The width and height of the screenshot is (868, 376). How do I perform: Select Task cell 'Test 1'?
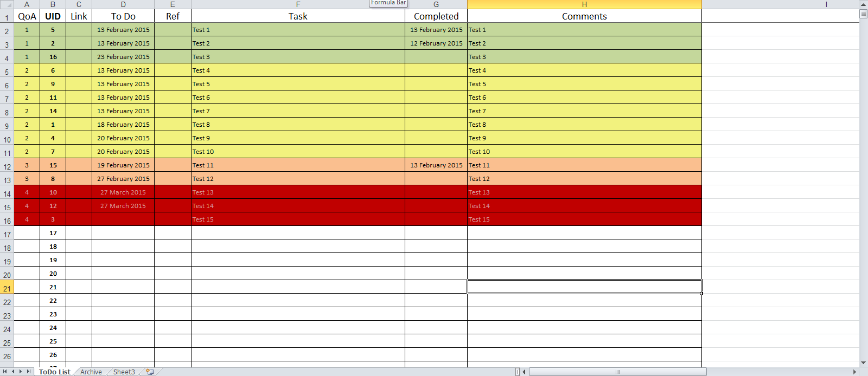pyautogui.click(x=298, y=30)
